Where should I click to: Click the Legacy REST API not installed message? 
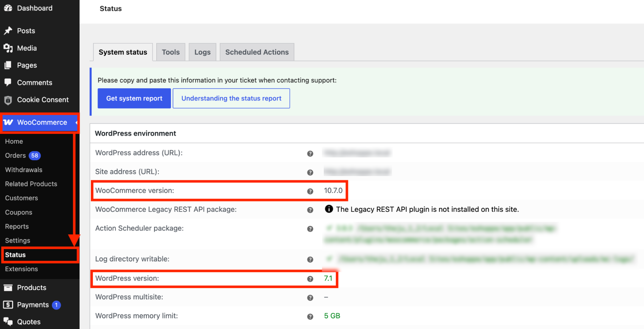point(428,209)
